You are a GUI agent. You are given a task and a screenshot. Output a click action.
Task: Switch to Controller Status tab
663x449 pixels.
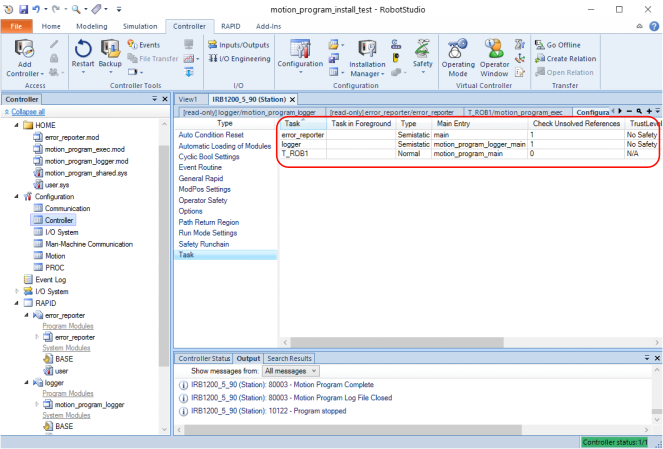(204, 359)
